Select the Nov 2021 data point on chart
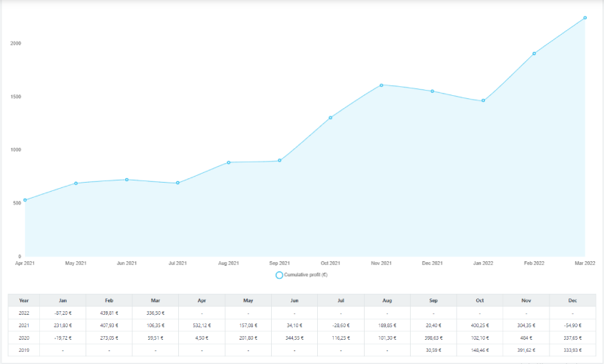 381,85
